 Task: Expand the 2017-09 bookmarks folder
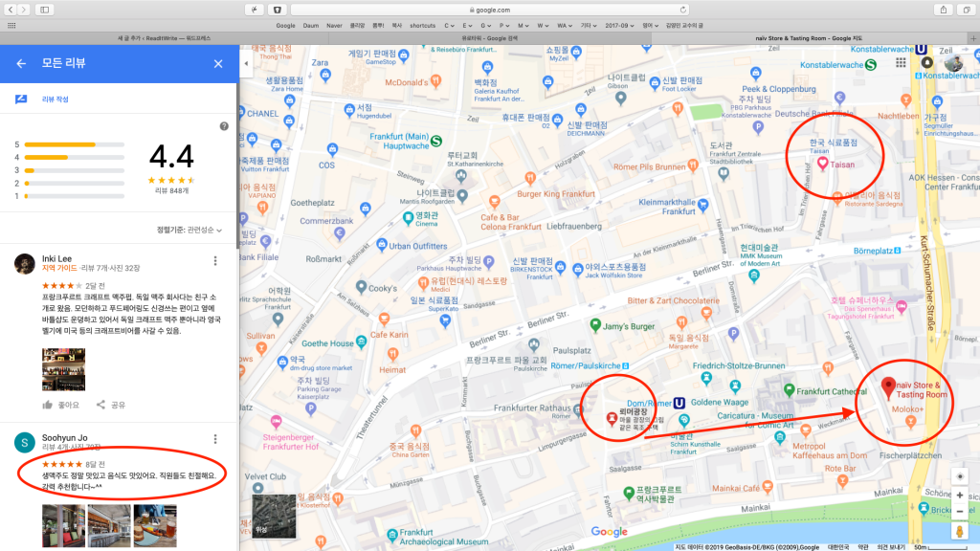(x=619, y=26)
